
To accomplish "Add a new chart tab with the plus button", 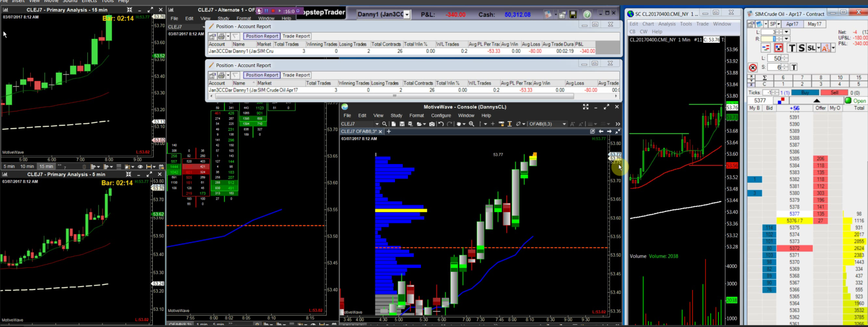I will [x=389, y=132].
